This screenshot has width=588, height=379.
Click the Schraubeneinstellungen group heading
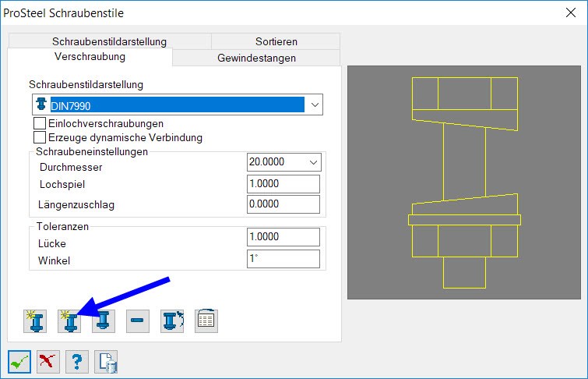(x=92, y=152)
